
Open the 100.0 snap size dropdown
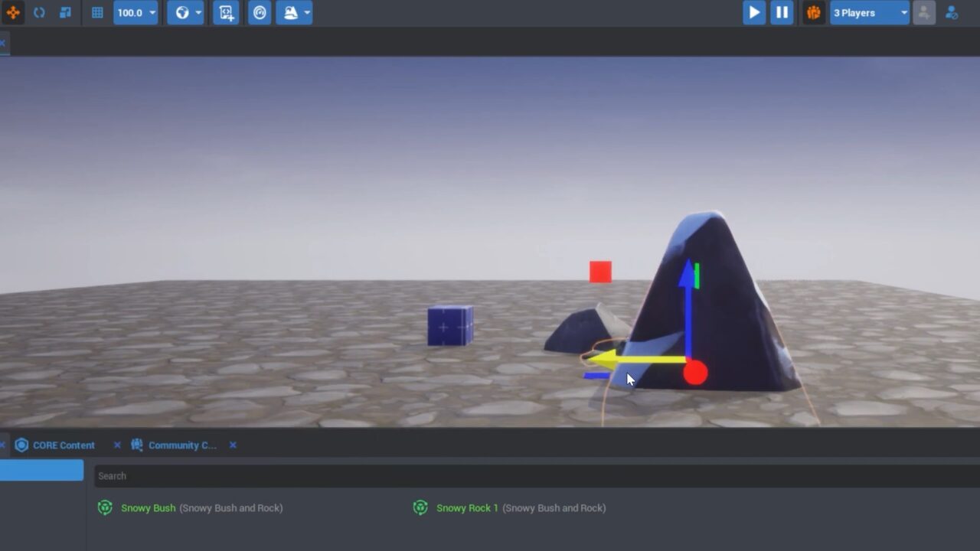(136, 12)
